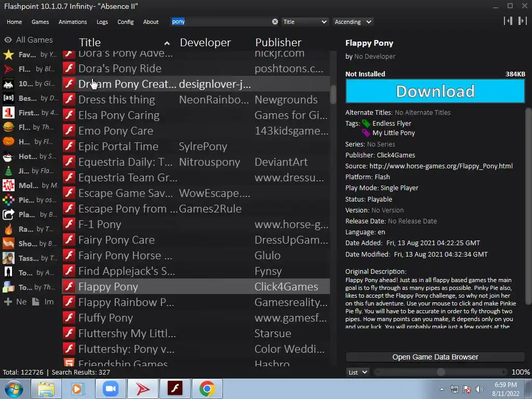532x399 pixels.
Task: Select Flappy Rainbow P... row
Action: pyautogui.click(x=196, y=303)
